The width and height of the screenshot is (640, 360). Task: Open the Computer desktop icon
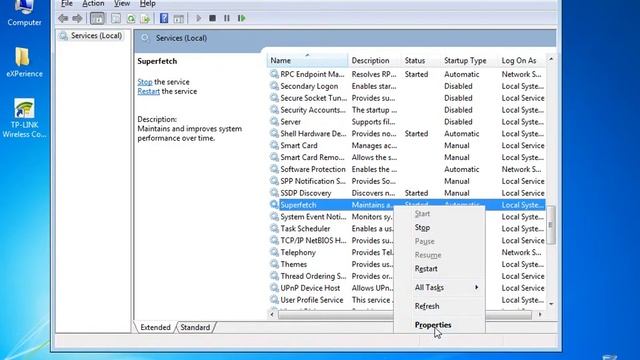click(24, 13)
